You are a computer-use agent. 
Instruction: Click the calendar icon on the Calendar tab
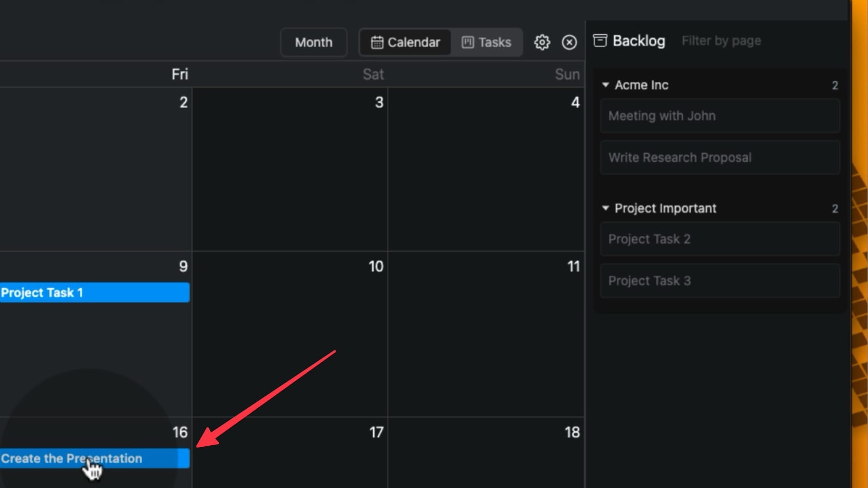point(377,42)
